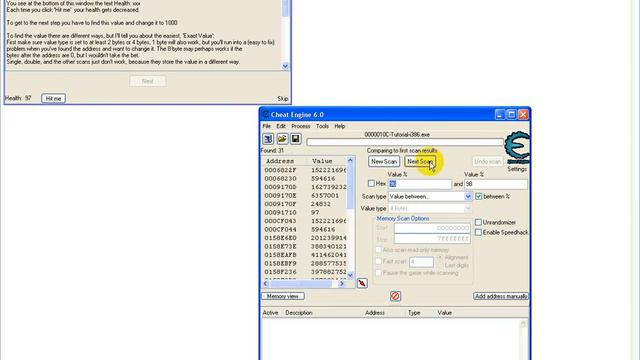Click the red clear list icon
The width and height of the screenshot is (640, 360).
(395, 296)
